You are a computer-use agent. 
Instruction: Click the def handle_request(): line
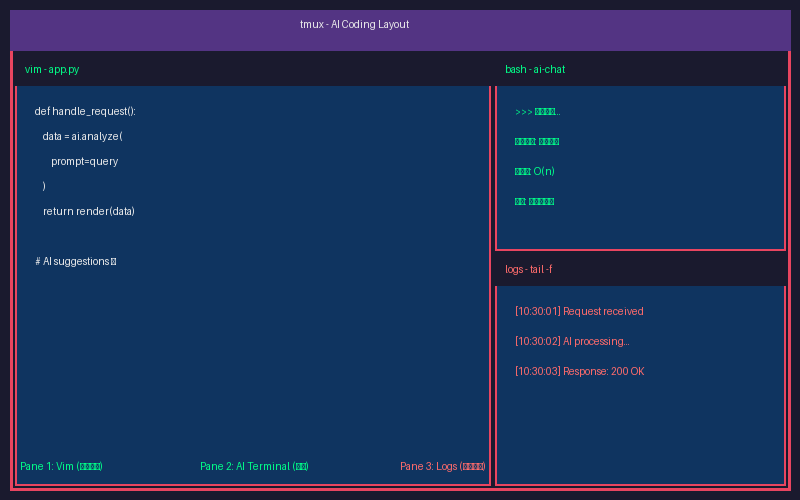[85, 111]
